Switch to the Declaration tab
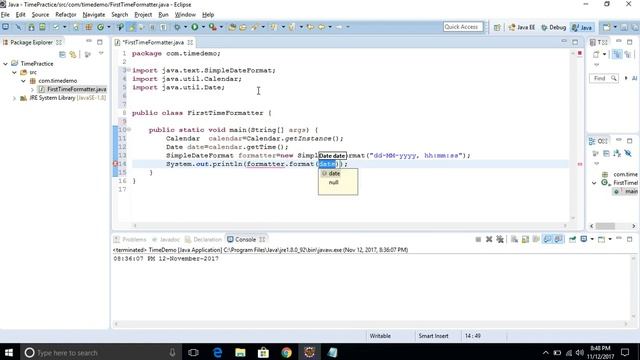Screen dimensions: 640x360 click(203, 240)
